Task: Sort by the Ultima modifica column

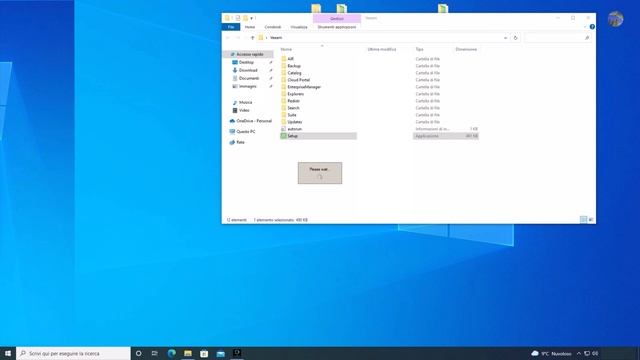Action: [x=382, y=49]
